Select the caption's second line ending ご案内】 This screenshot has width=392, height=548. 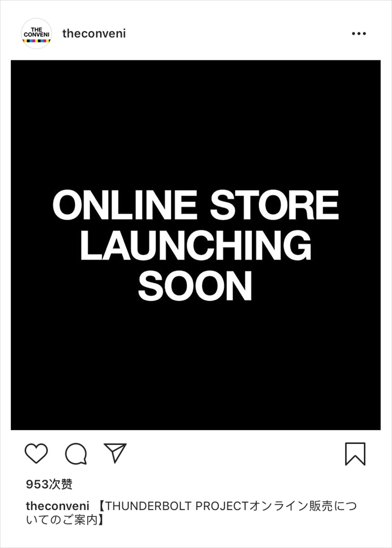tap(66, 521)
